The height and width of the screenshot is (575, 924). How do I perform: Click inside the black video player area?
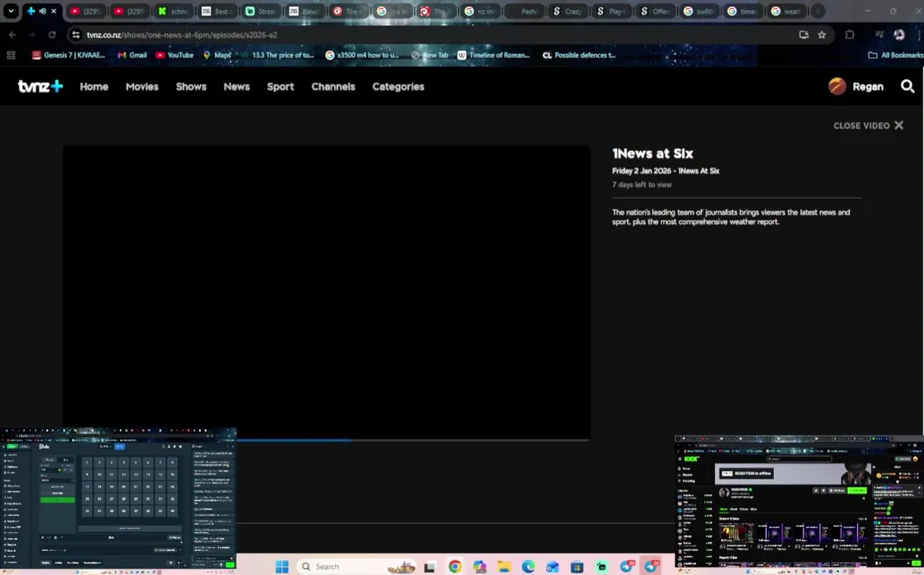(x=327, y=291)
